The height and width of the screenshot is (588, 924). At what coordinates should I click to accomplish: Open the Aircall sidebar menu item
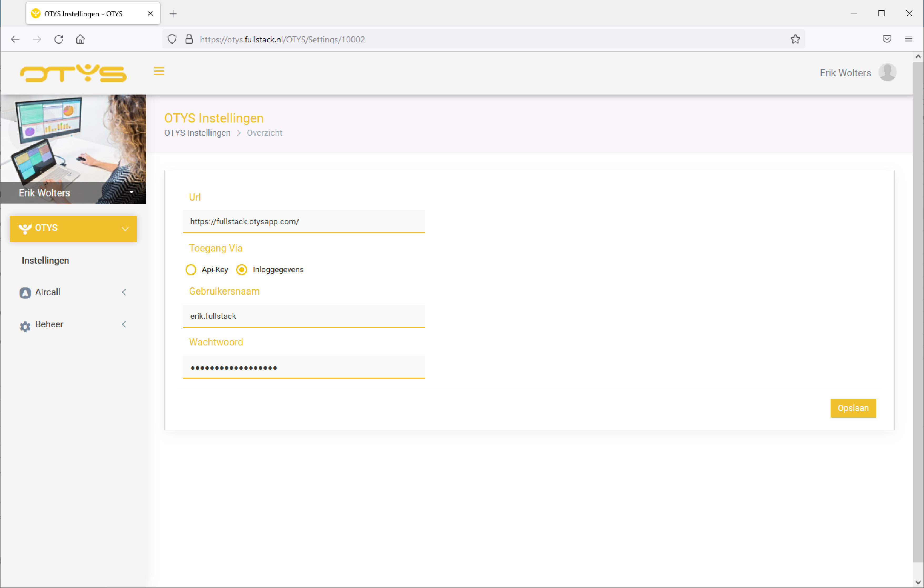point(73,293)
